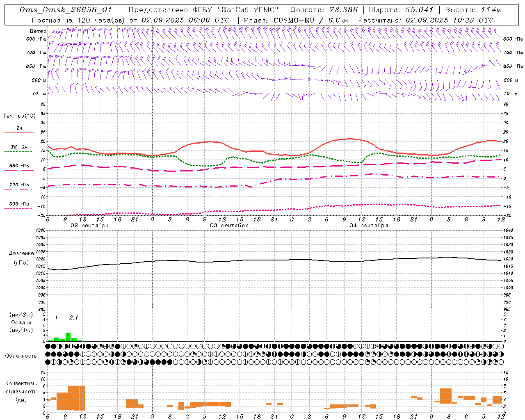Click the "Ветер" wind panel label

(x=38, y=31)
